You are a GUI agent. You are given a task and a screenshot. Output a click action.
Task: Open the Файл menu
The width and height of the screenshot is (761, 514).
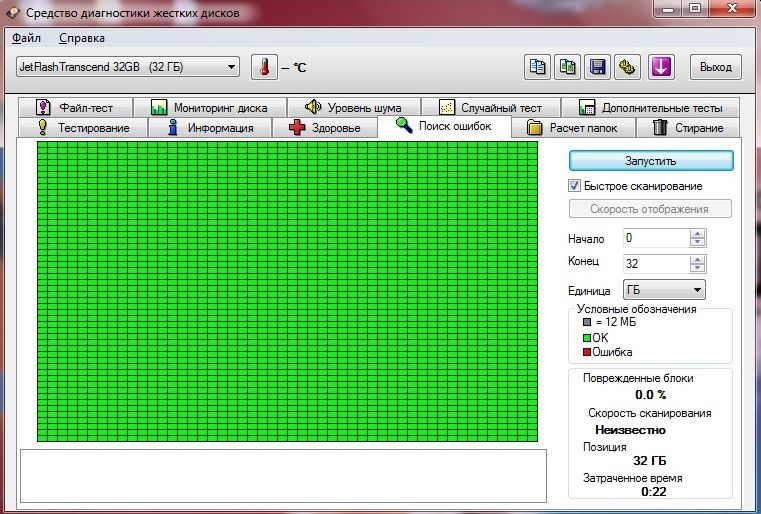point(26,38)
